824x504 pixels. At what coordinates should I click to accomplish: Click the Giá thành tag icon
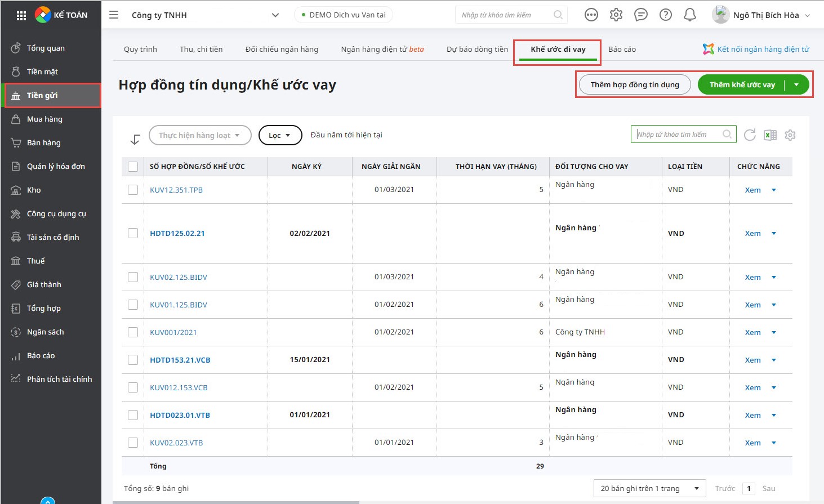16,284
